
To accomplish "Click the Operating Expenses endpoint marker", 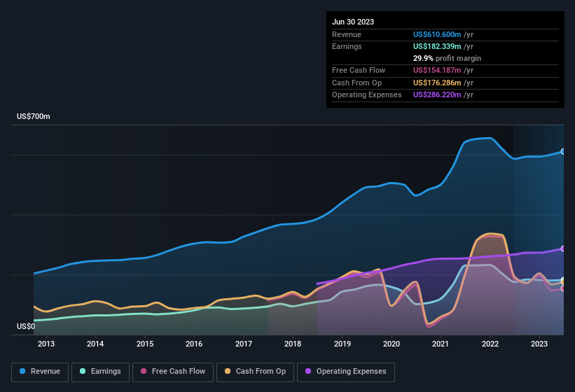I will click(x=563, y=248).
